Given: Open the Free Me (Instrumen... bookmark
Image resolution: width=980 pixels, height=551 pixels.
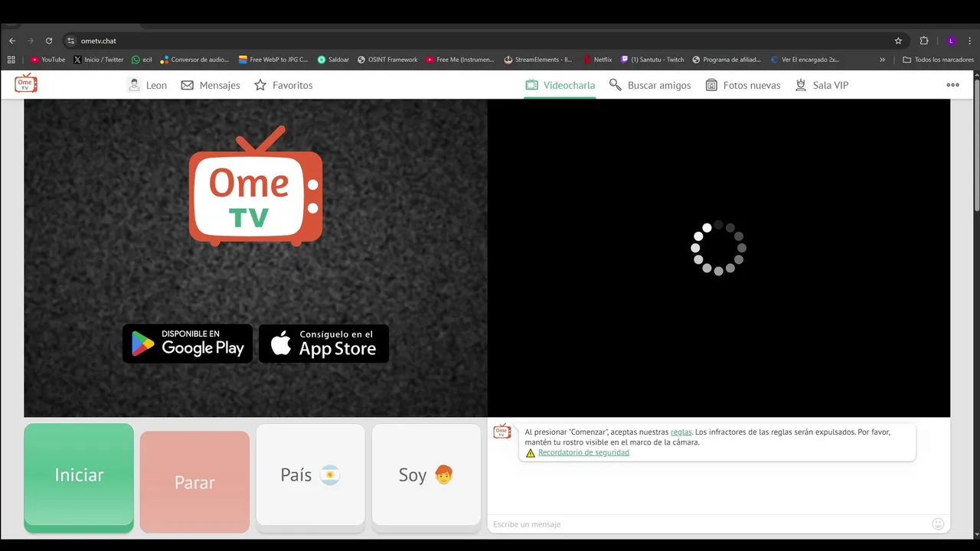Looking at the screenshot, I should pos(460,59).
